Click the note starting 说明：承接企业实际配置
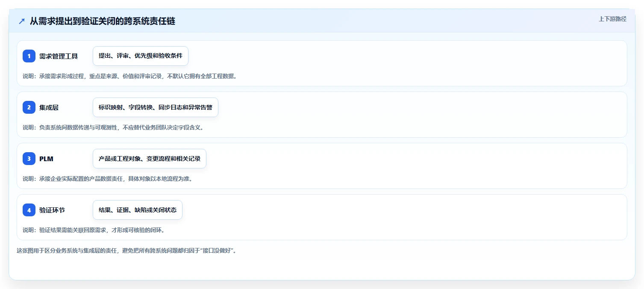Image resolution: width=644 pixels, height=289 pixels. 107,179
